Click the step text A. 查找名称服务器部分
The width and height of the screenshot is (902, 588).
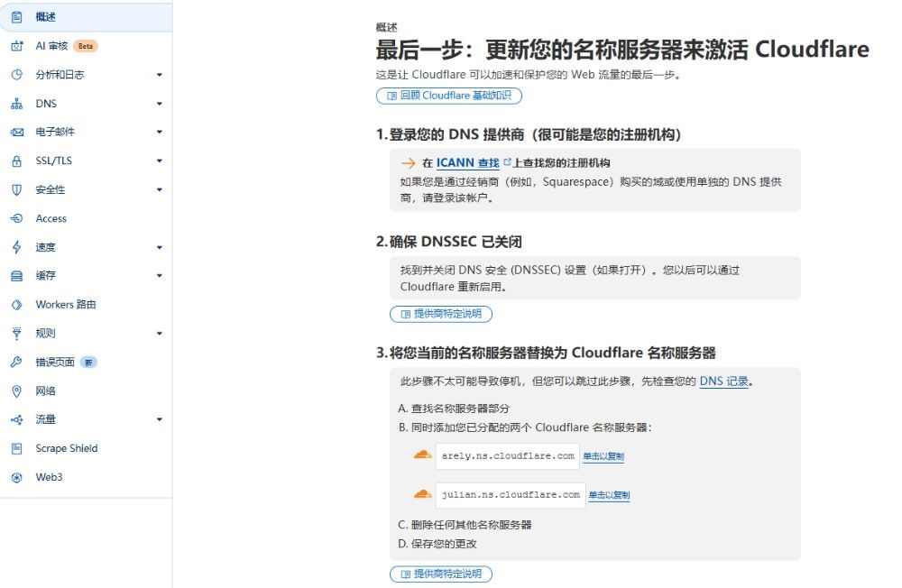click(454, 409)
